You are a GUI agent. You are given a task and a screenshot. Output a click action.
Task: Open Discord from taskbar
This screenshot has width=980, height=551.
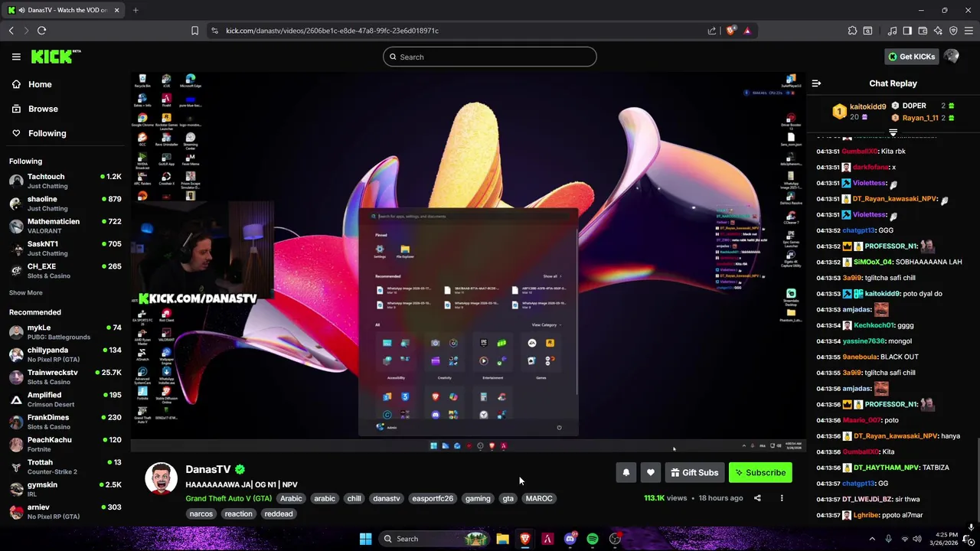click(x=570, y=539)
